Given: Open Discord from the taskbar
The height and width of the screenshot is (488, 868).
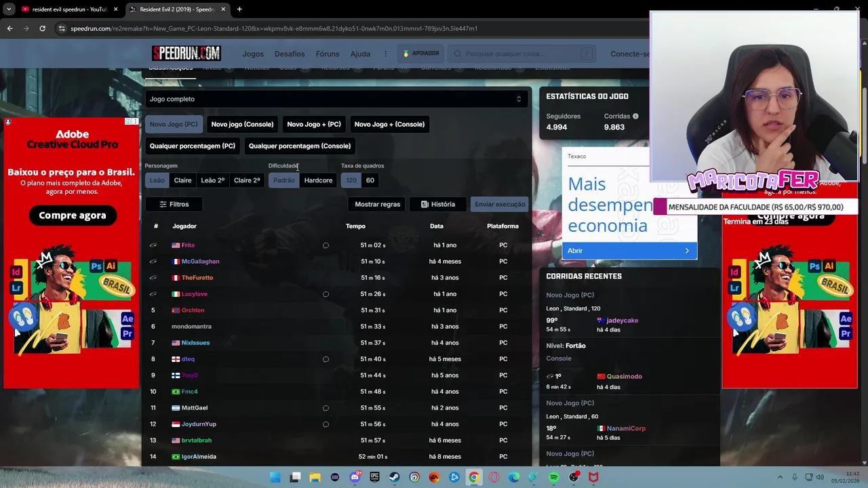Looking at the screenshot, I should coord(355,477).
